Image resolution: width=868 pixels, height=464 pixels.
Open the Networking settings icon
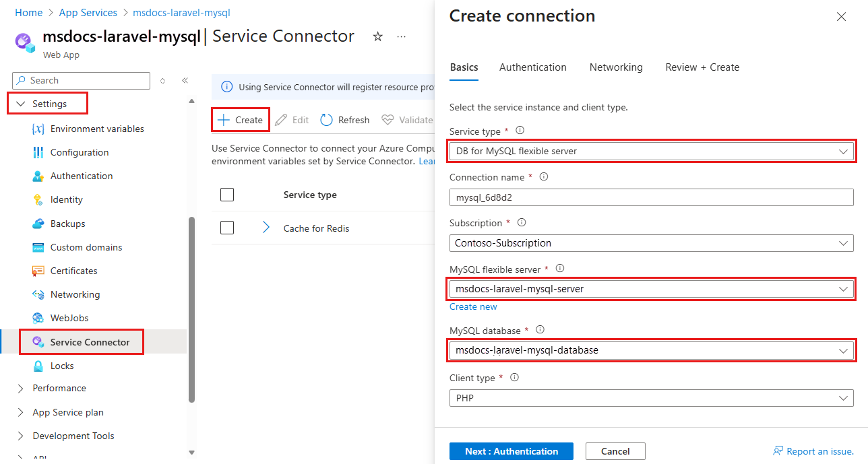(40, 294)
